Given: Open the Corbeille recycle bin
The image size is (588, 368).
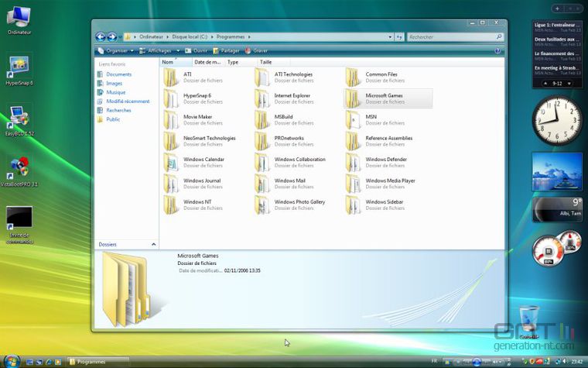Looking at the screenshot, I should pos(528,322).
